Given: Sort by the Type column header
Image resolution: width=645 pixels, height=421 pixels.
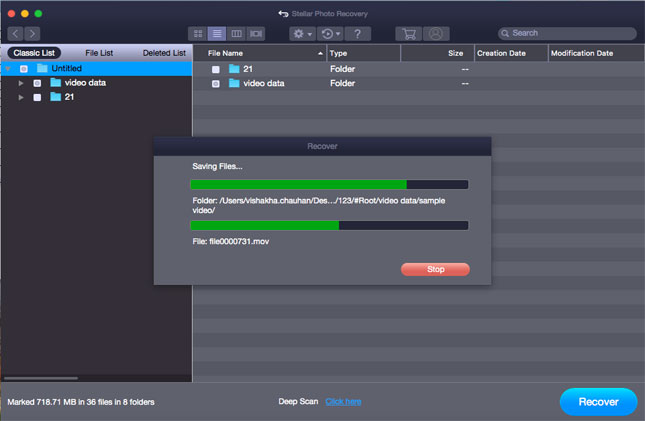Looking at the screenshot, I should (364, 53).
